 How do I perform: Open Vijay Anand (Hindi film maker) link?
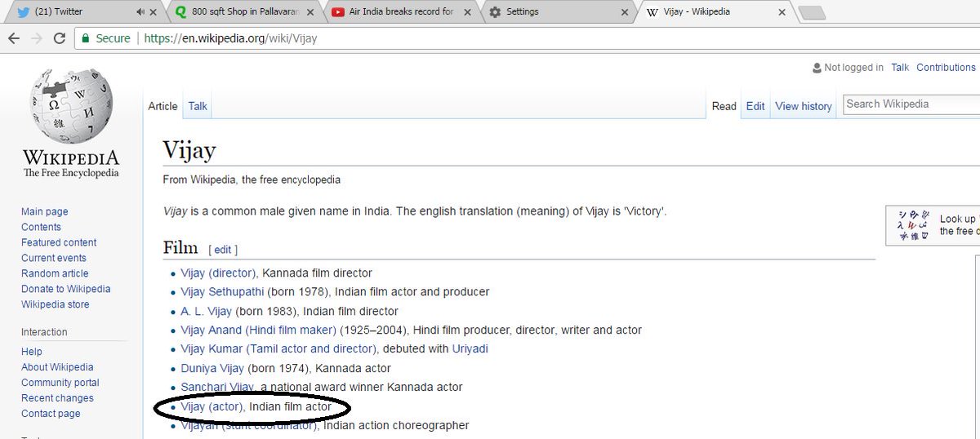[259, 330]
